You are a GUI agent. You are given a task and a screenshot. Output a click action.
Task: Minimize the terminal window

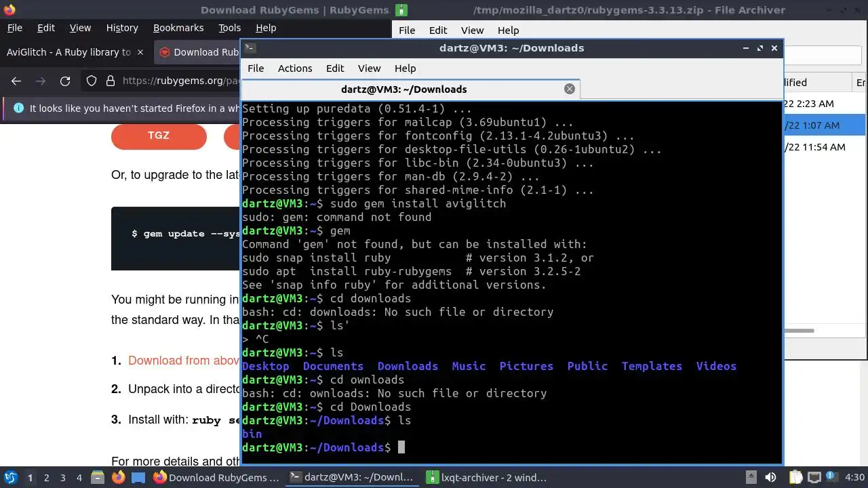click(746, 48)
